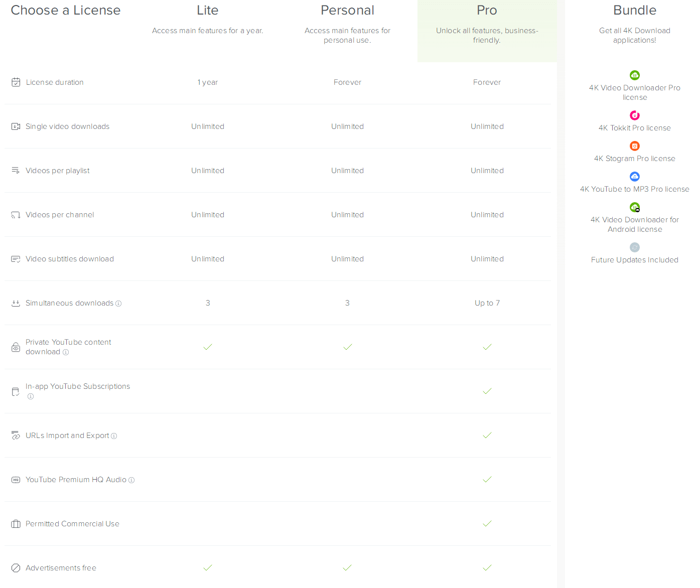
Task: Click the Lite checkmark for Advertisements free
Action: pyautogui.click(x=208, y=567)
